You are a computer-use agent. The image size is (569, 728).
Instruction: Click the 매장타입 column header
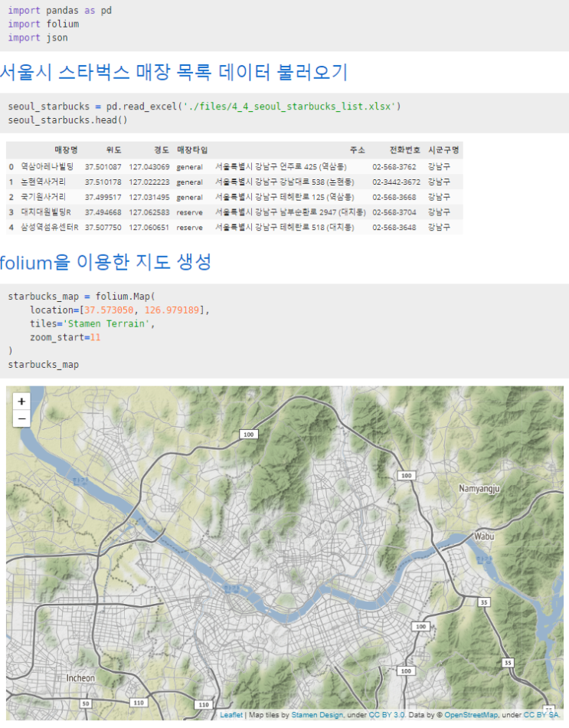pos(192,150)
